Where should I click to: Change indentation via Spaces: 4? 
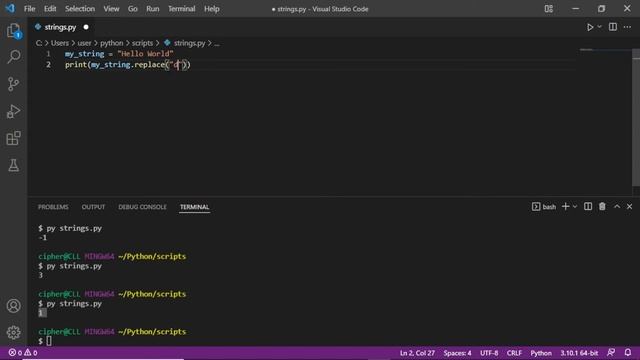457,353
